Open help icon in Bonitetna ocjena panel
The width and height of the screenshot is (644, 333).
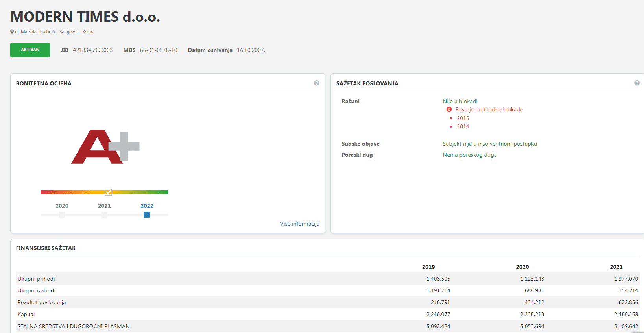317,83
